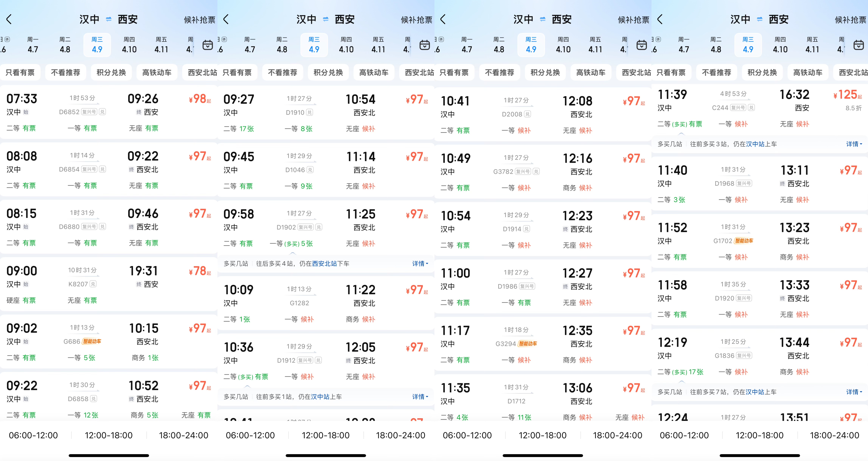Tap the 智能动车 badge on train G1702

744,241
